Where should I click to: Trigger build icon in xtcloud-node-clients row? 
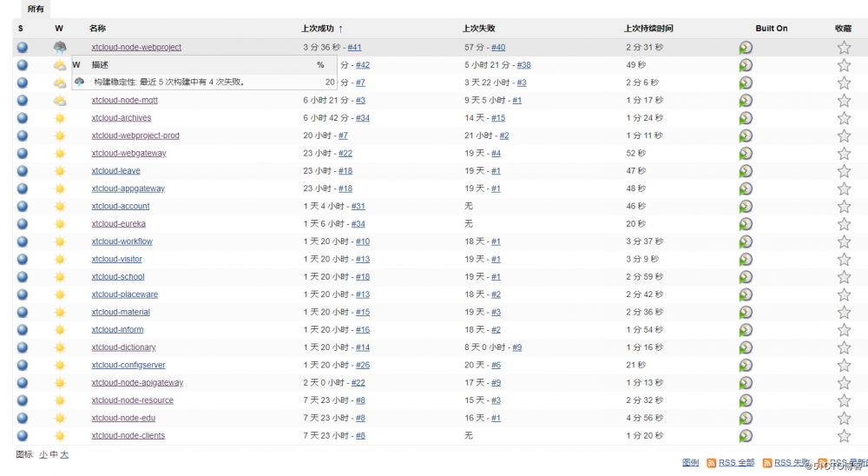pyautogui.click(x=746, y=436)
